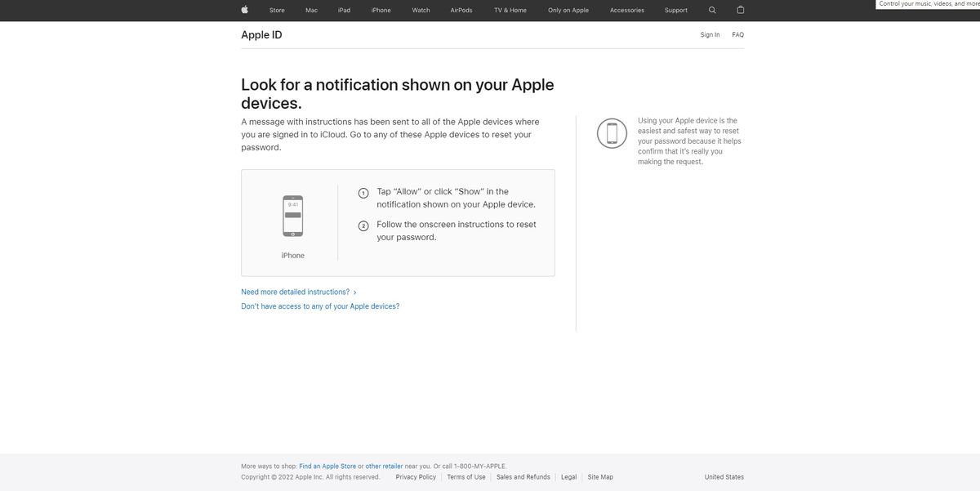Click the numbered step one circle icon

tap(363, 191)
